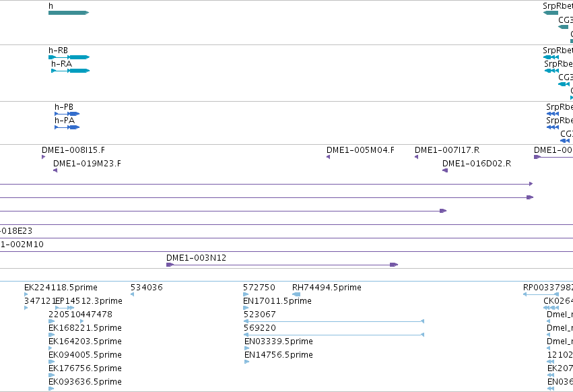Open the DME1-008I15.F clone end label
The image size is (573, 392).
[x=73, y=150]
